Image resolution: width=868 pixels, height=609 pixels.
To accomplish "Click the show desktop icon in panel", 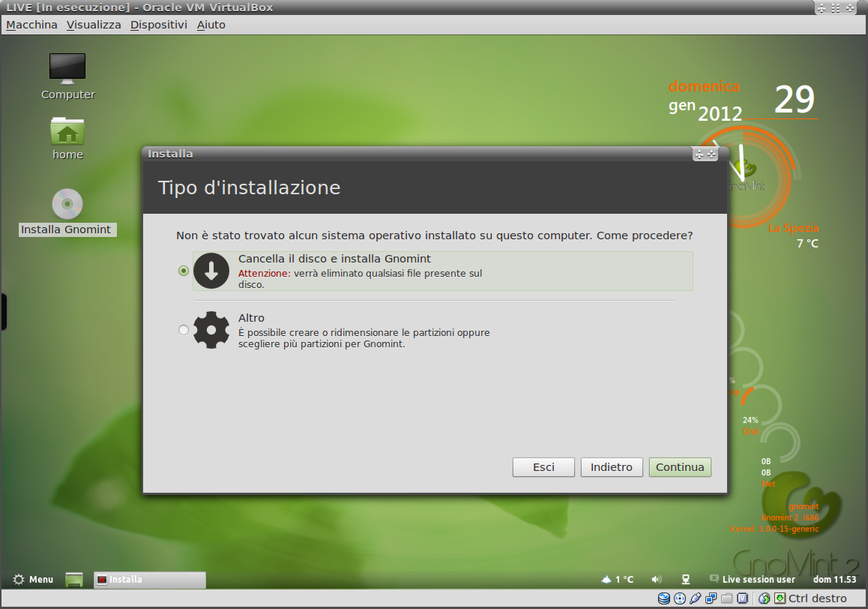I will [73, 580].
